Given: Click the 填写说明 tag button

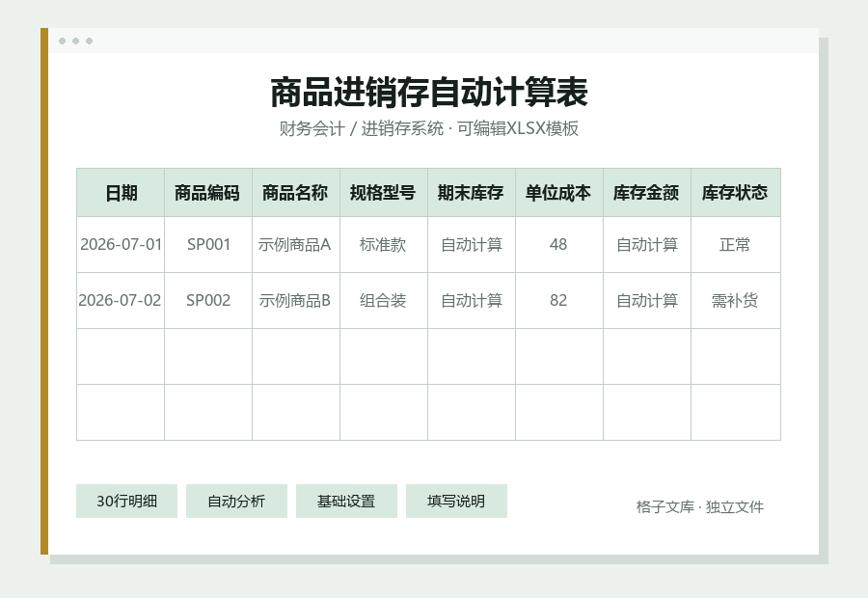Looking at the screenshot, I should (x=456, y=502).
